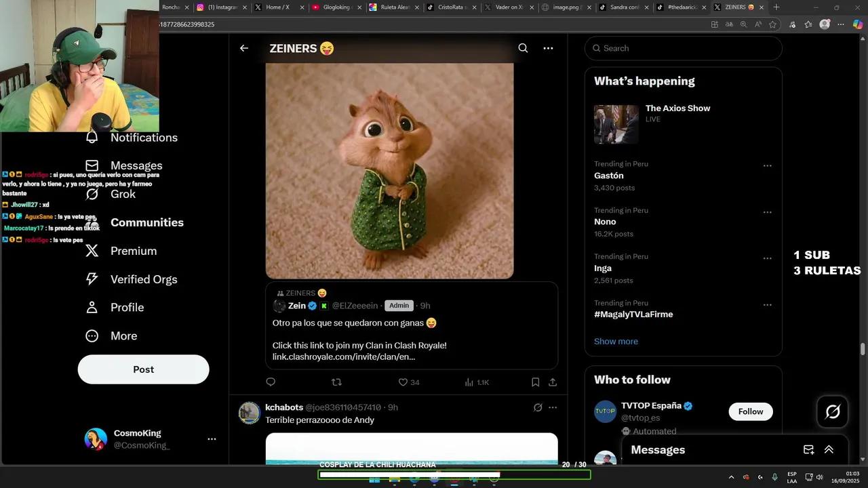
Task: Open the chipmunk image in the post
Action: 389,171
